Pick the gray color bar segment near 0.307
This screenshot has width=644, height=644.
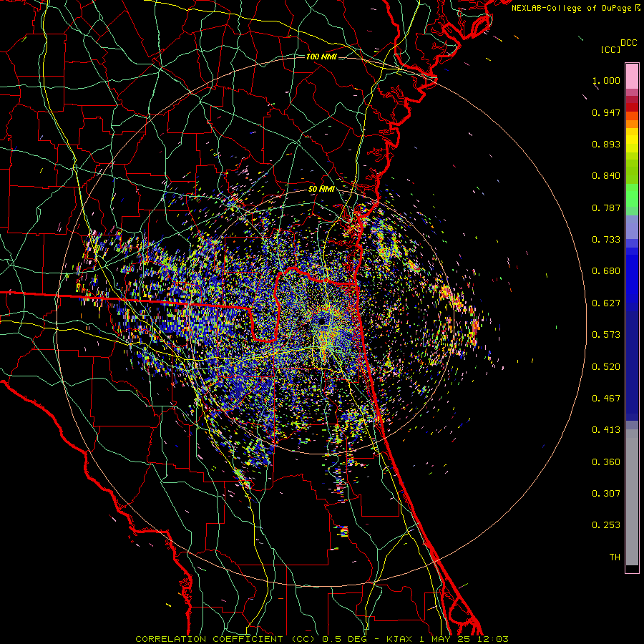point(632,497)
